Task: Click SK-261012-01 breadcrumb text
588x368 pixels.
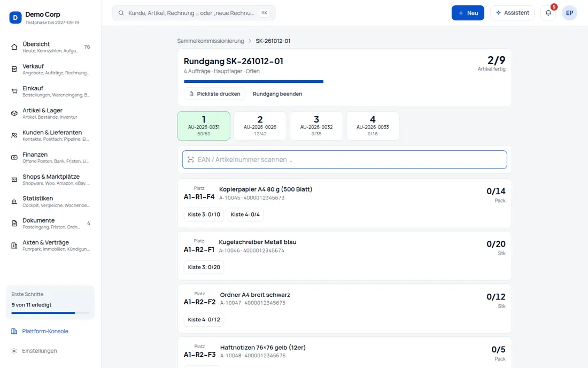Action: (273, 41)
